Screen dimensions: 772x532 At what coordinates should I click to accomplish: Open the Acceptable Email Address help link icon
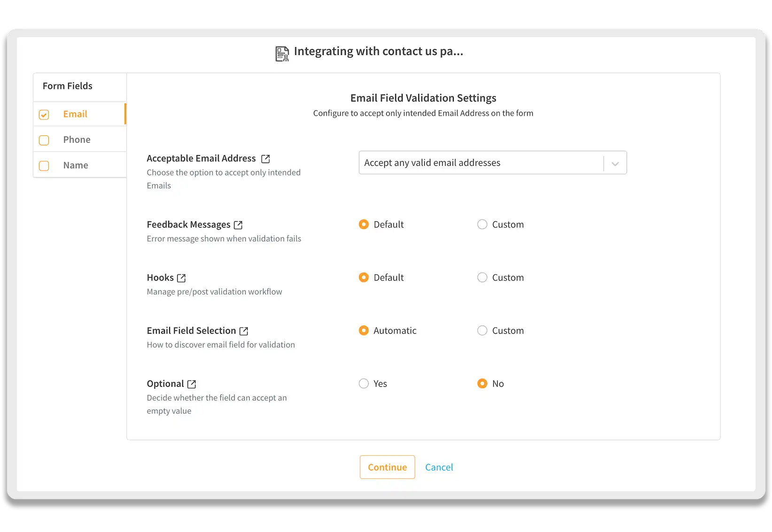pos(265,159)
